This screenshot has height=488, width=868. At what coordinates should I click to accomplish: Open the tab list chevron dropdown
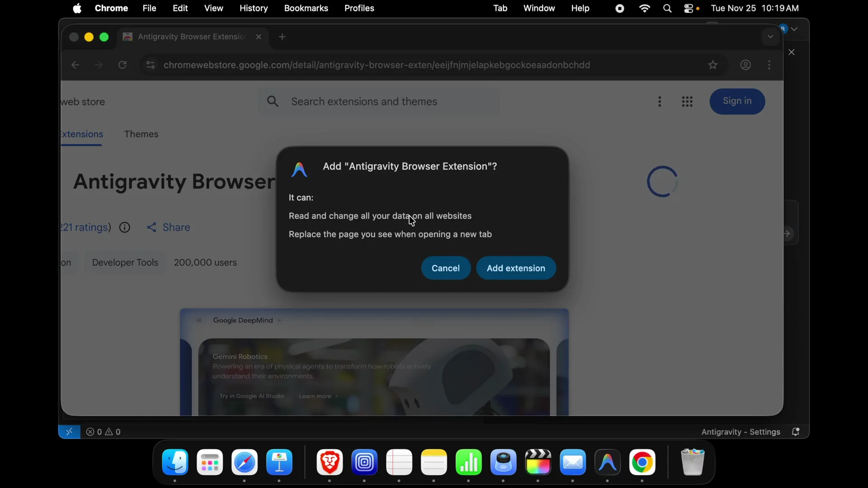770,37
